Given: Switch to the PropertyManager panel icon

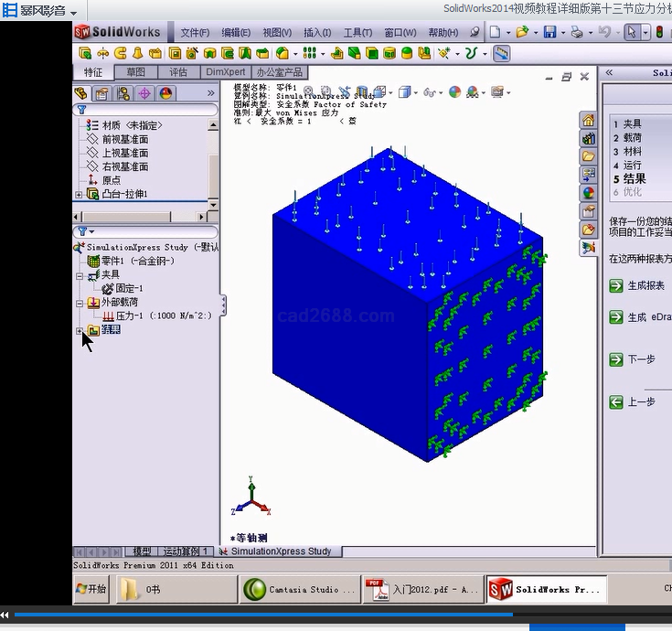Looking at the screenshot, I should point(102,93).
